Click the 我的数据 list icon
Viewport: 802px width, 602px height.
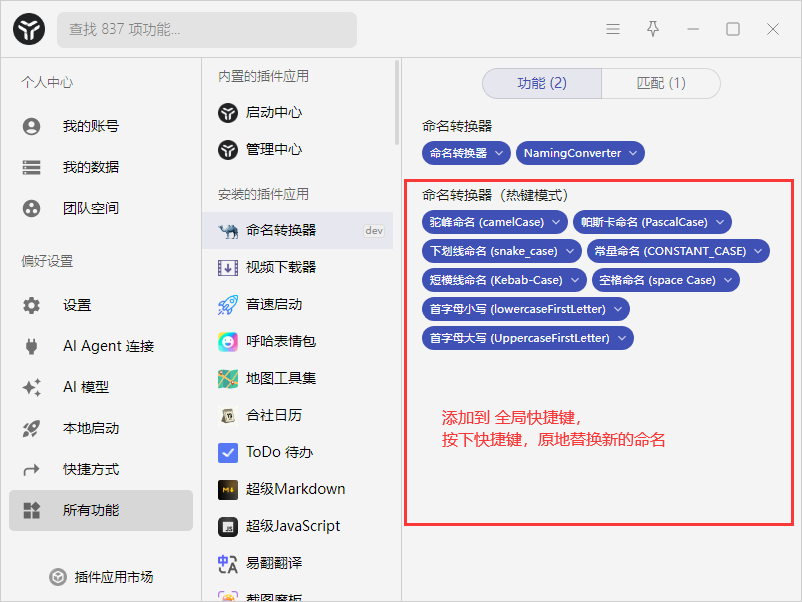pos(31,167)
